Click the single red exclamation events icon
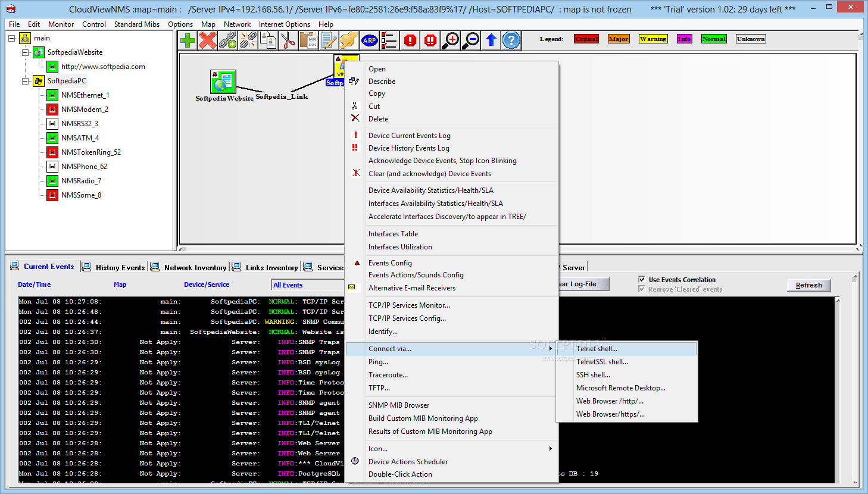The width and height of the screenshot is (868, 494). pyautogui.click(x=410, y=40)
